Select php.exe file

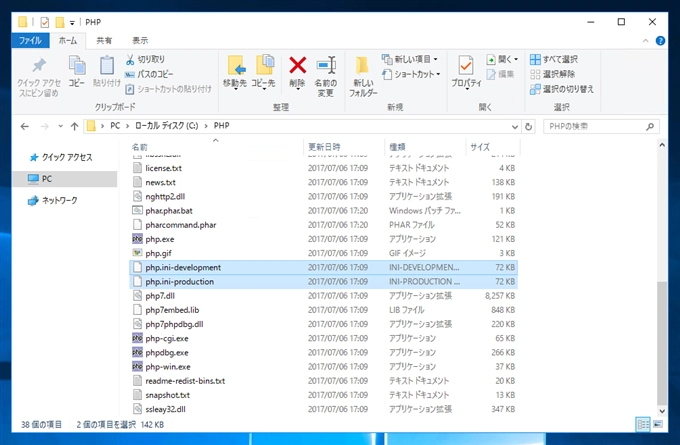tap(323, 239)
